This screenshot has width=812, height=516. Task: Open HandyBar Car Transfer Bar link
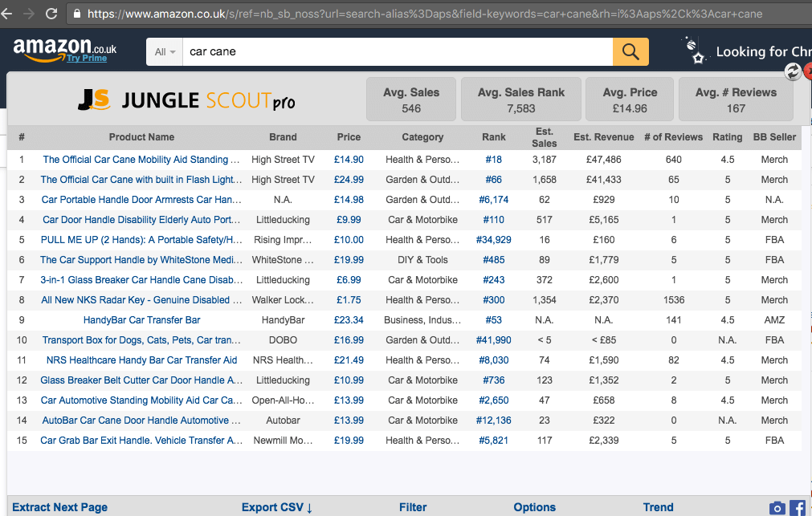pyautogui.click(x=141, y=320)
